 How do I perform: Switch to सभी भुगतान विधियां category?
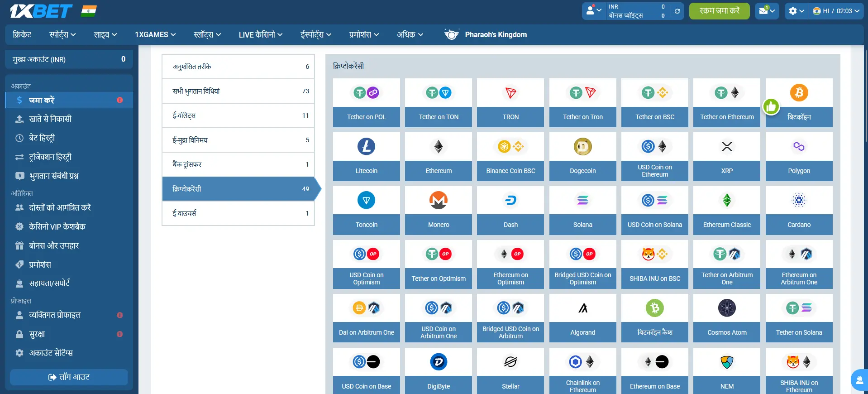238,91
